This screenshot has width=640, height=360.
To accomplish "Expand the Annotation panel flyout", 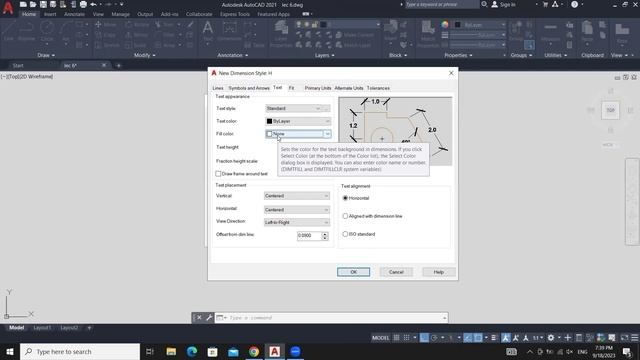I will [232, 55].
